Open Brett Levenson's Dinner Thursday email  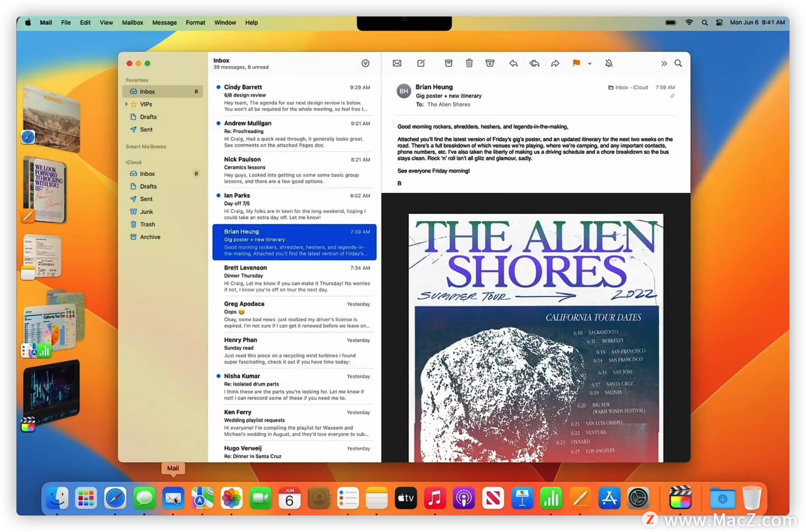coord(294,279)
